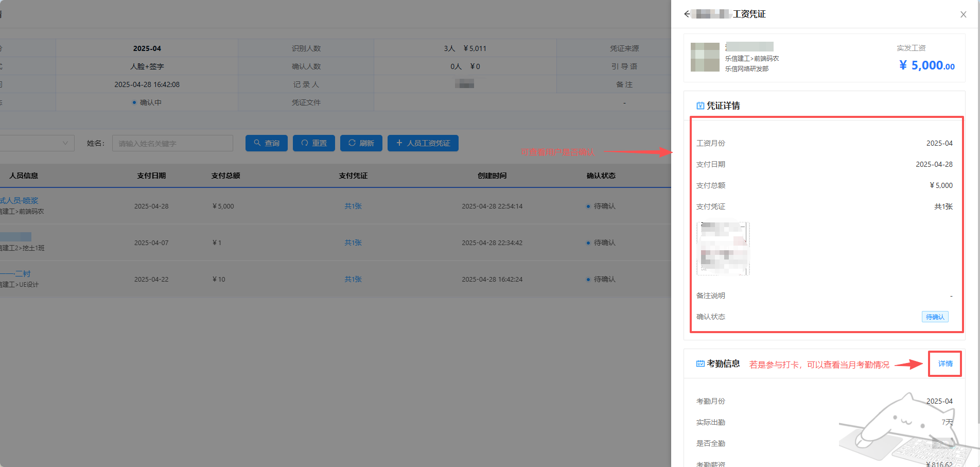
Task: Click the back arrow in salary voucher panel
Action: (x=687, y=14)
